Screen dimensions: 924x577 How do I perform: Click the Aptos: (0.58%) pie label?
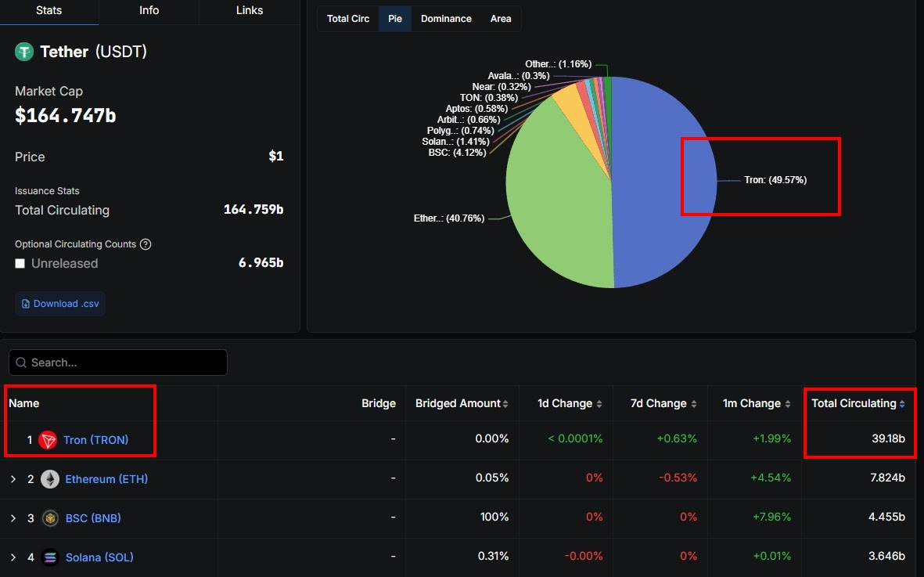click(476, 109)
